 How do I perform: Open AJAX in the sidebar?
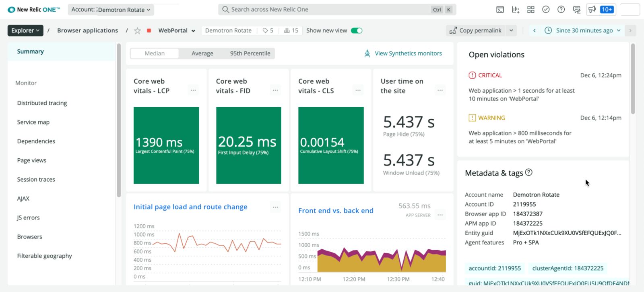tap(23, 199)
